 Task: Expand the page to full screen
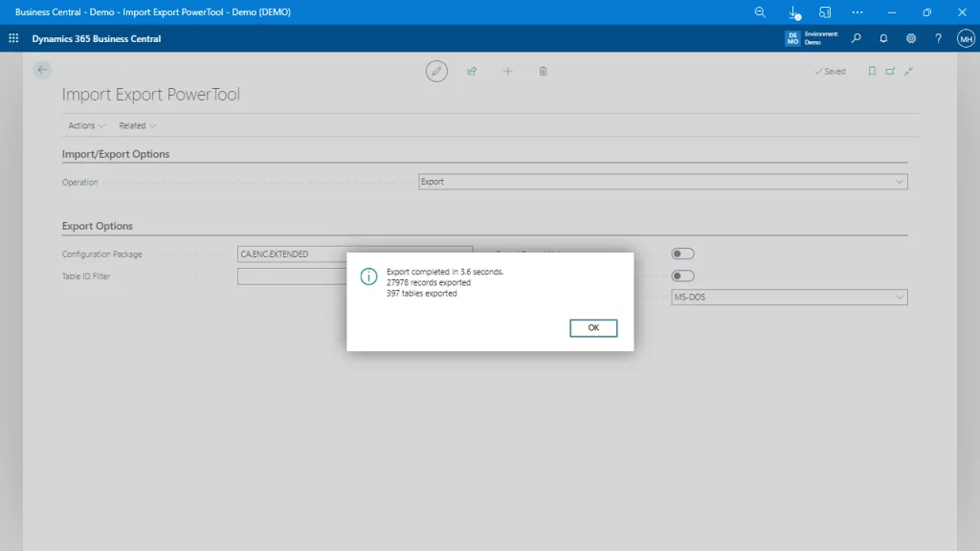tap(908, 71)
